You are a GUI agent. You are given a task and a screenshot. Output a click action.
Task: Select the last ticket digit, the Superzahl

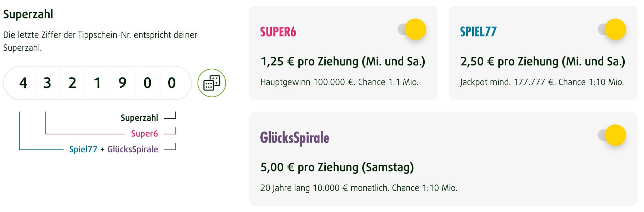click(x=172, y=83)
